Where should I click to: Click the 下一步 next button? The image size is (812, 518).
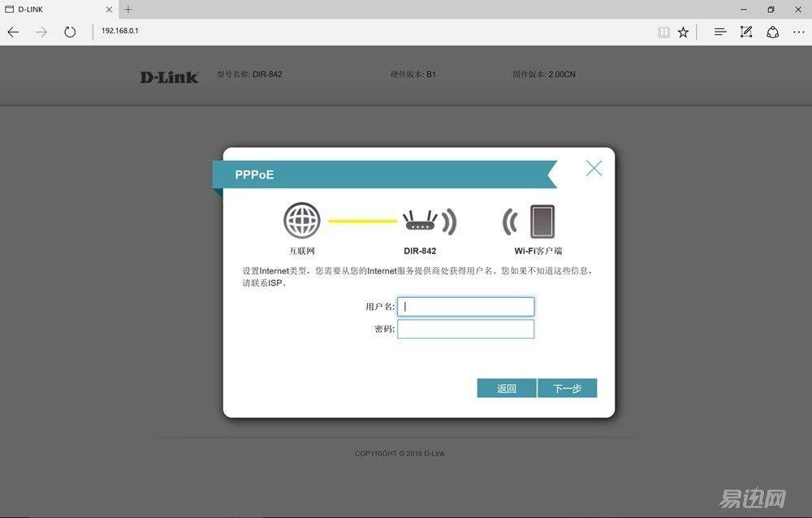567,388
